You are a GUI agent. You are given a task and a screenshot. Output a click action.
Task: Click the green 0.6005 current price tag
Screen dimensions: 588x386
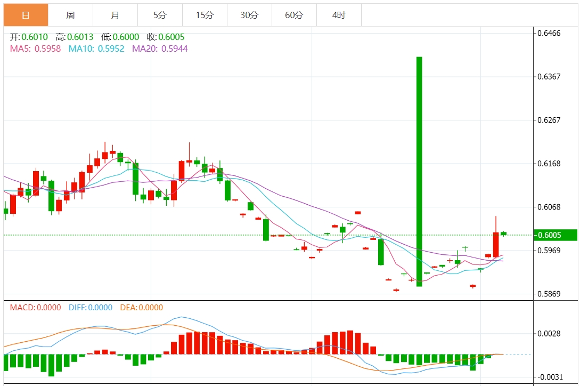tap(556, 235)
